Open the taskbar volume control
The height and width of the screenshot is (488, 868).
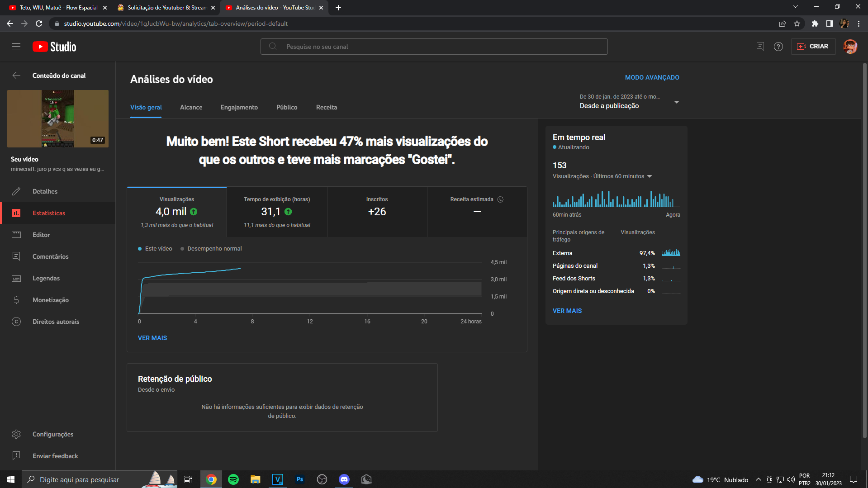[x=791, y=479]
